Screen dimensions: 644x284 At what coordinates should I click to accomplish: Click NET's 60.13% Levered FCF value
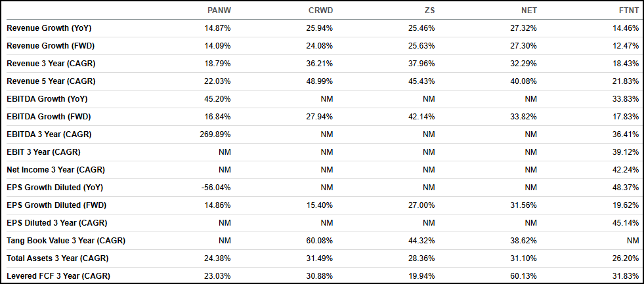pyautogui.click(x=524, y=275)
